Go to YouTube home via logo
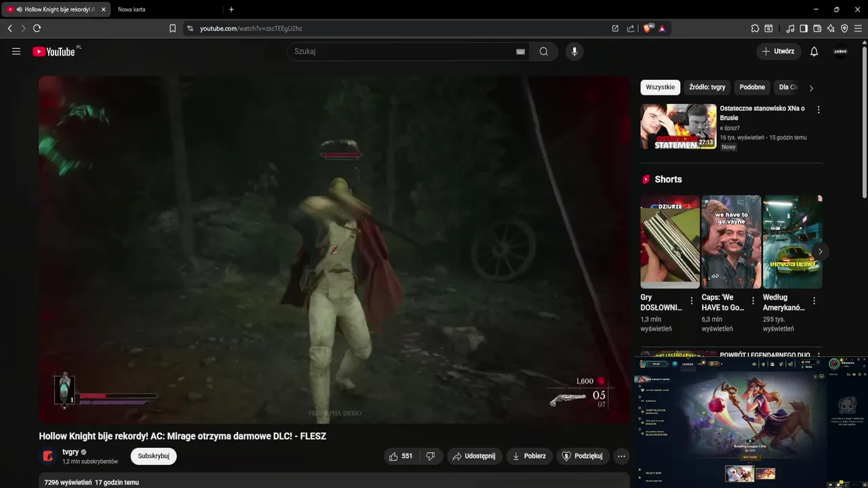This screenshot has height=488, width=868. (54, 52)
